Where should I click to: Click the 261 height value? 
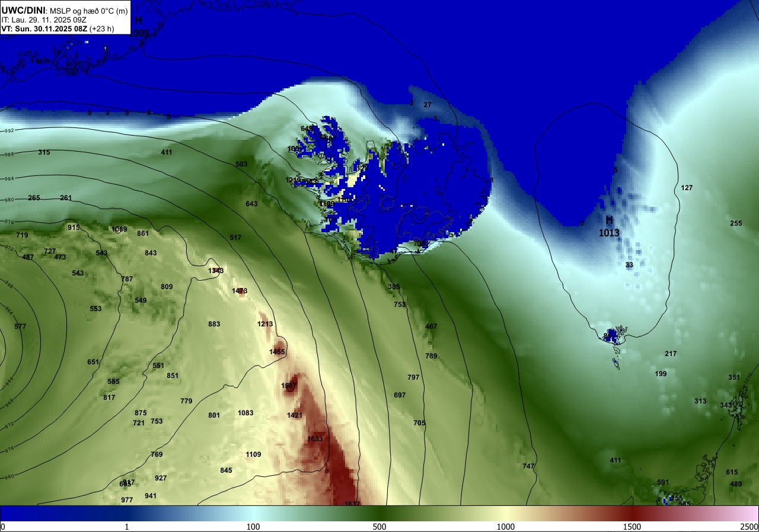(66, 198)
